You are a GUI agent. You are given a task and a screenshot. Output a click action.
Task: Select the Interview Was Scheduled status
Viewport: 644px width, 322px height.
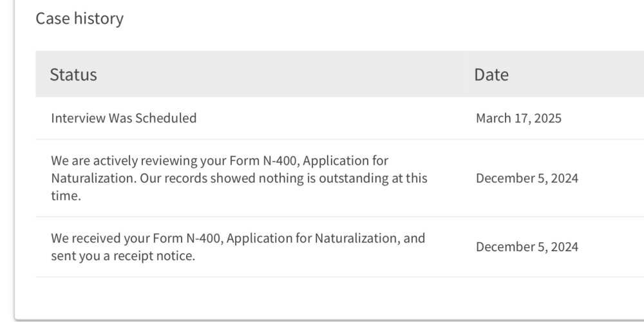click(124, 118)
